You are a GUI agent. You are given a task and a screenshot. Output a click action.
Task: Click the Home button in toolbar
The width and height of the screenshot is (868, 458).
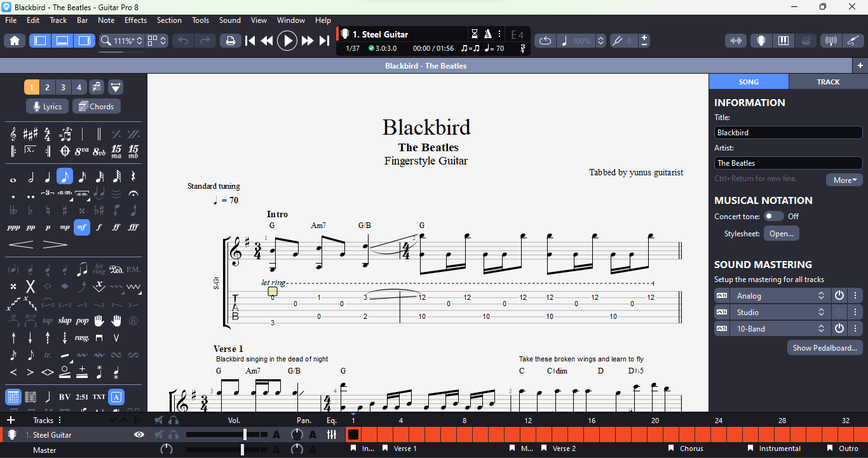(x=15, y=41)
